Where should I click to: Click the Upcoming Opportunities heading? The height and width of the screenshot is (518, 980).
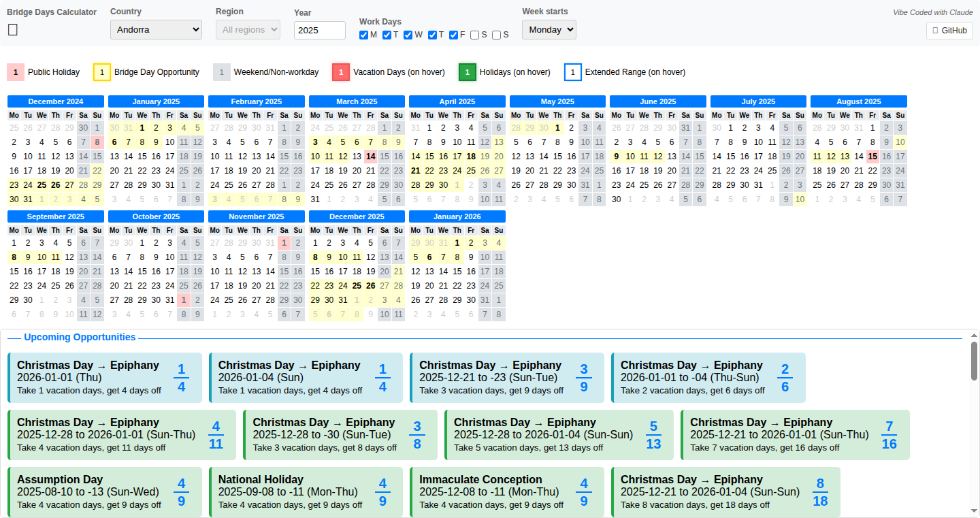80,337
